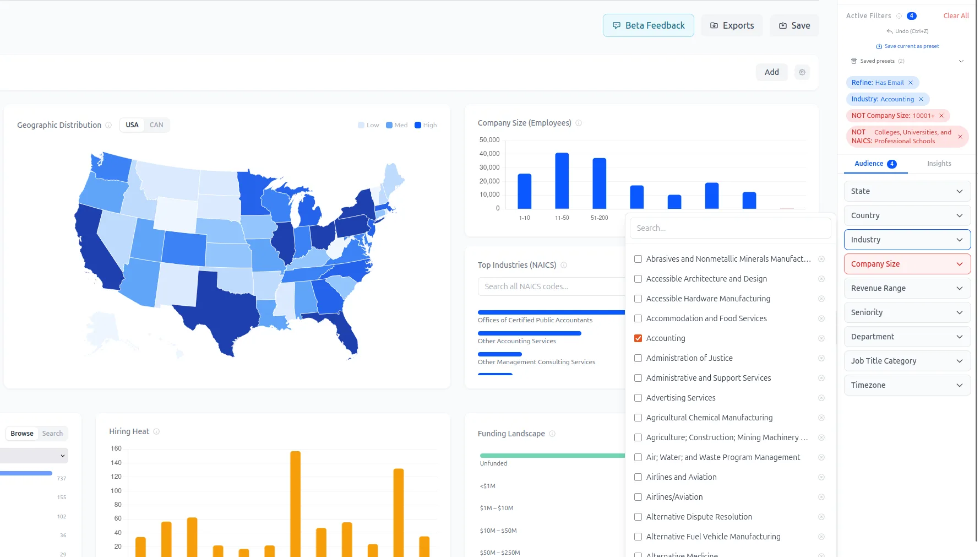This screenshot has width=980, height=557.
Task: Click the Company Size info icon
Action: click(x=579, y=123)
